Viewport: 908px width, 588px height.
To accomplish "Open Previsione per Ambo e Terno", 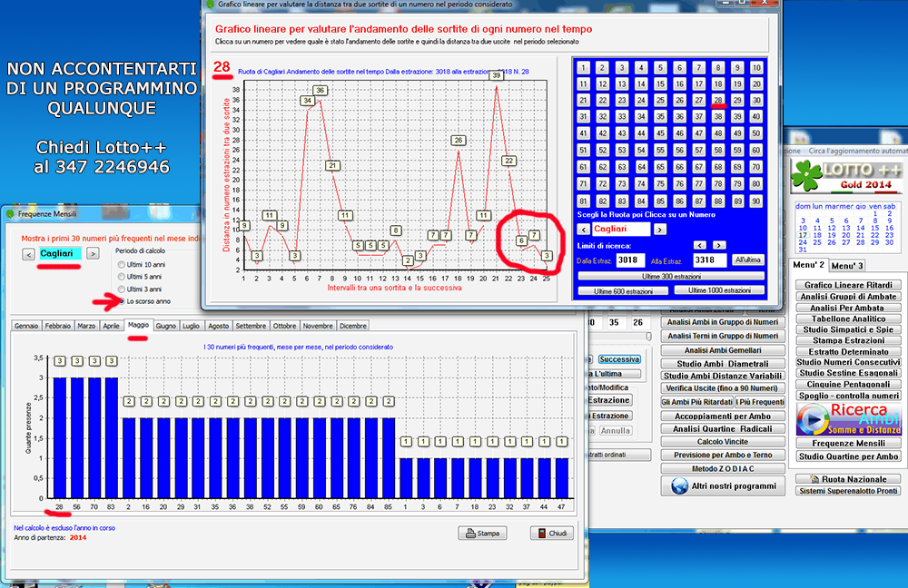I will [x=723, y=455].
